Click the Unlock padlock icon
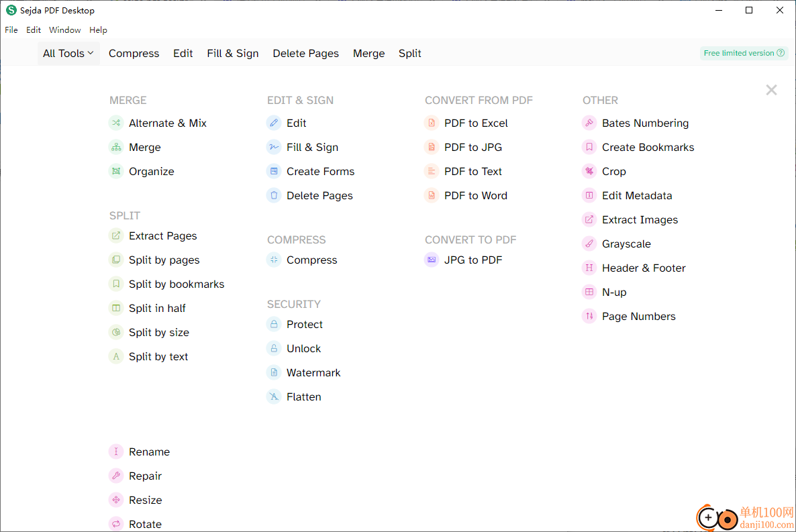Viewport: 796px width, 532px height. (274, 348)
